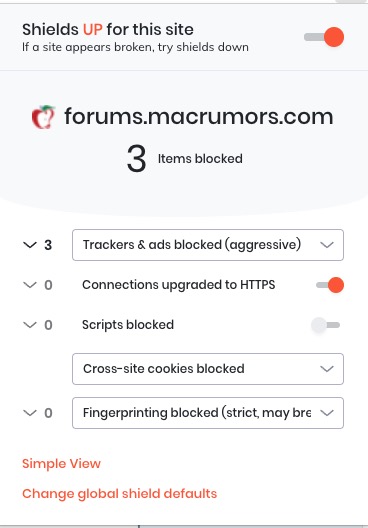Disable Connections upgraded to HTTPS switch

click(x=330, y=285)
